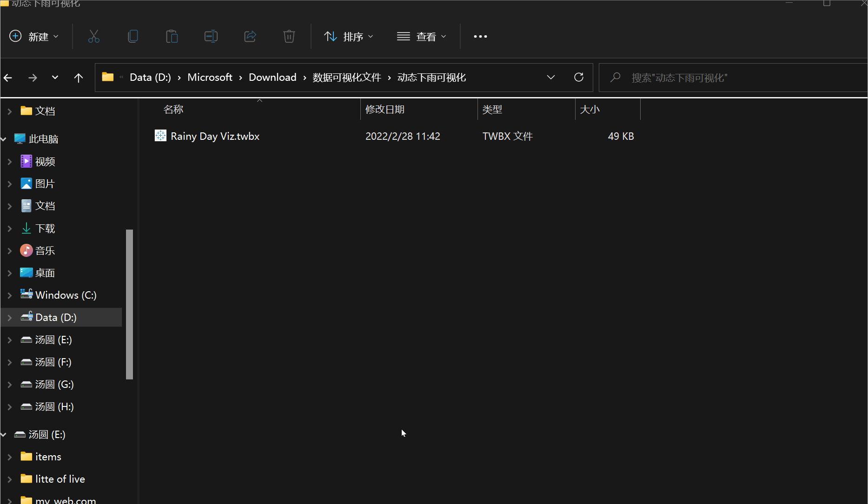Expand Windows (C:) in the sidebar
This screenshot has height=504, width=868.
[9, 295]
